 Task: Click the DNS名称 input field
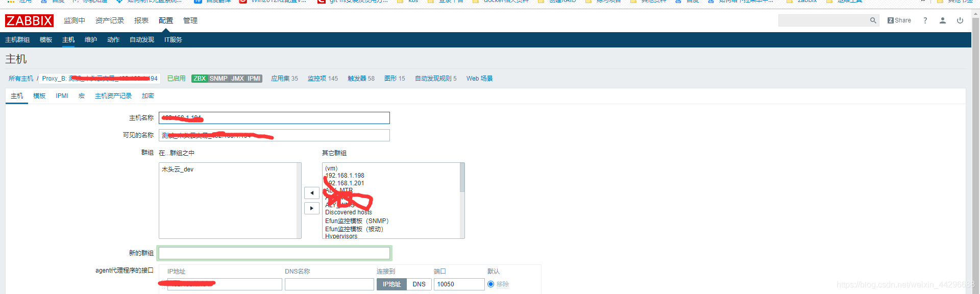click(329, 284)
